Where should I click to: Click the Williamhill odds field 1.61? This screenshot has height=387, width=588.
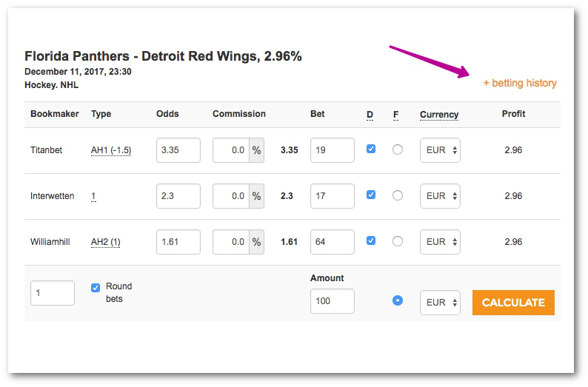(x=178, y=242)
